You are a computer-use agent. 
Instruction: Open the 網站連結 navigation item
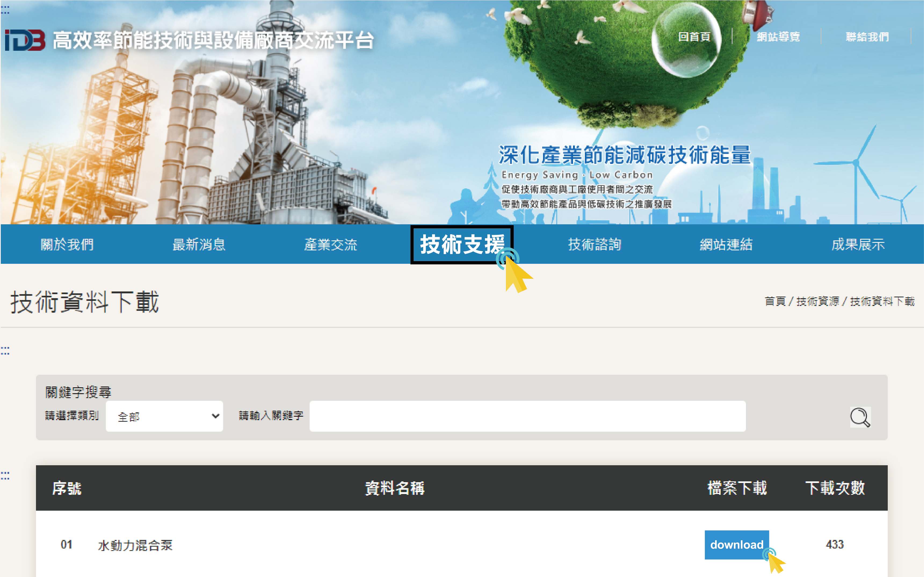click(726, 244)
